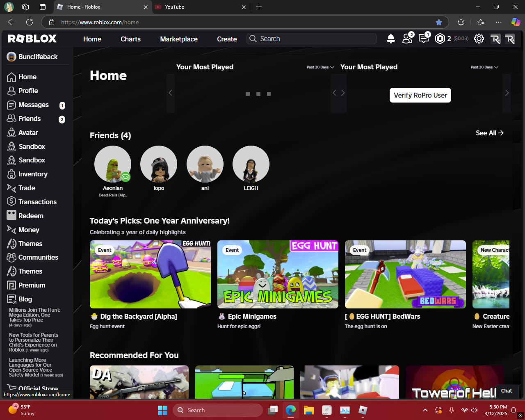This screenshot has width=525, height=420.
Task: Go to Home in top navigation
Action: tap(92, 39)
